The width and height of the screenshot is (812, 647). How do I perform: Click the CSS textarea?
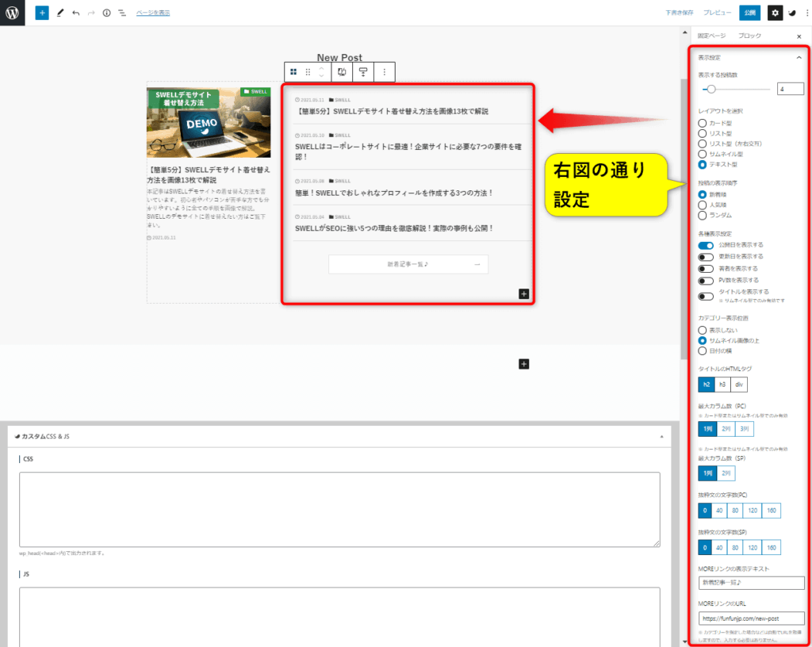click(339, 509)
